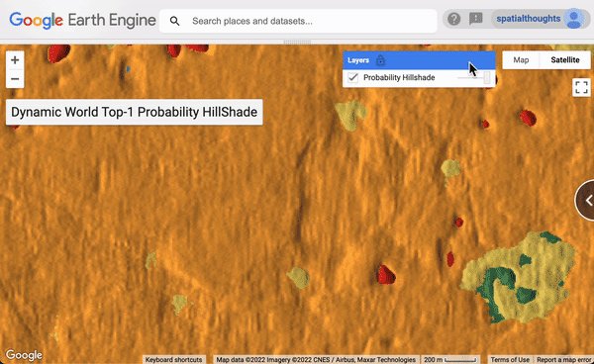594x364 pixels.
Task: Zoom out using the minus button
Action: (15, 79)
